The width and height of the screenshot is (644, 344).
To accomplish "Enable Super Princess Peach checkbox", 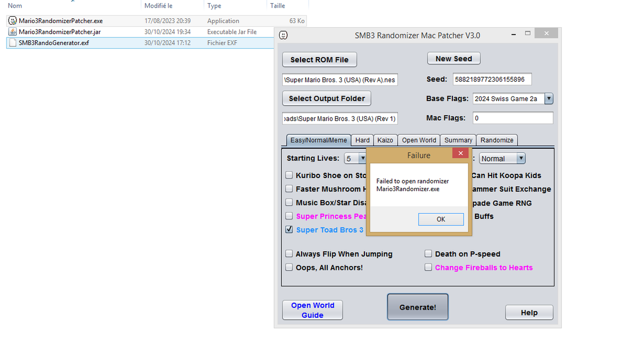I will click(289, 216).
